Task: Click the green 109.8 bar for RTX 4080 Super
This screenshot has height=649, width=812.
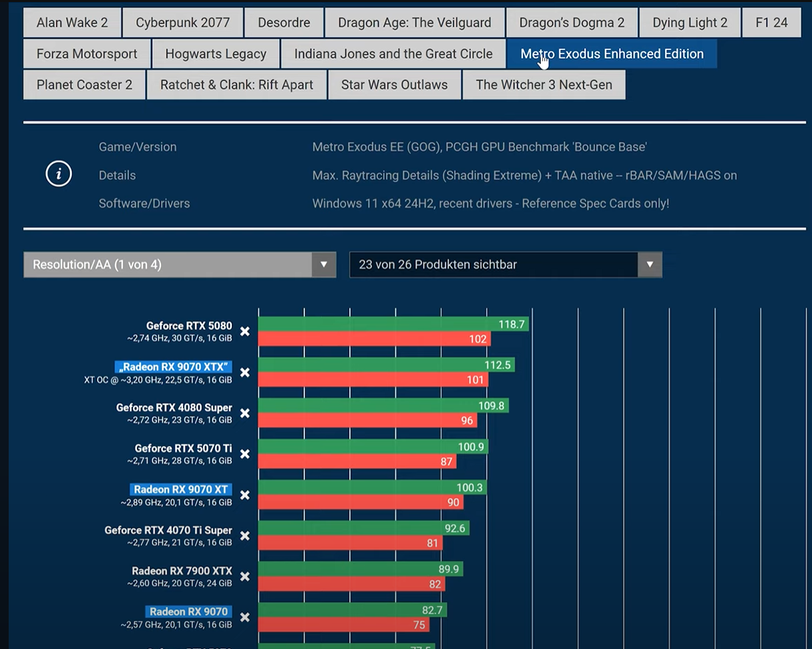Action: tap(383, 406)
